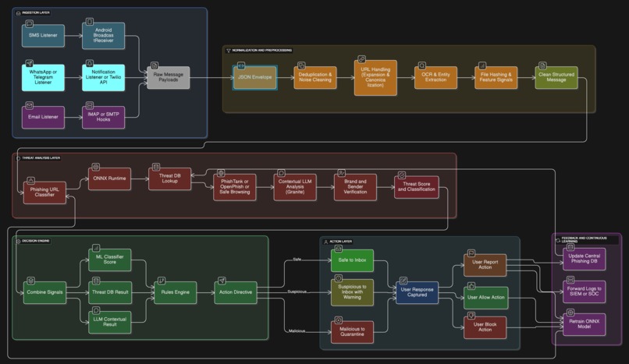Image resolution: width=629 pixels, height=364 pixels.
Task: Click the URL Handling node
Action: coord(375,78)
